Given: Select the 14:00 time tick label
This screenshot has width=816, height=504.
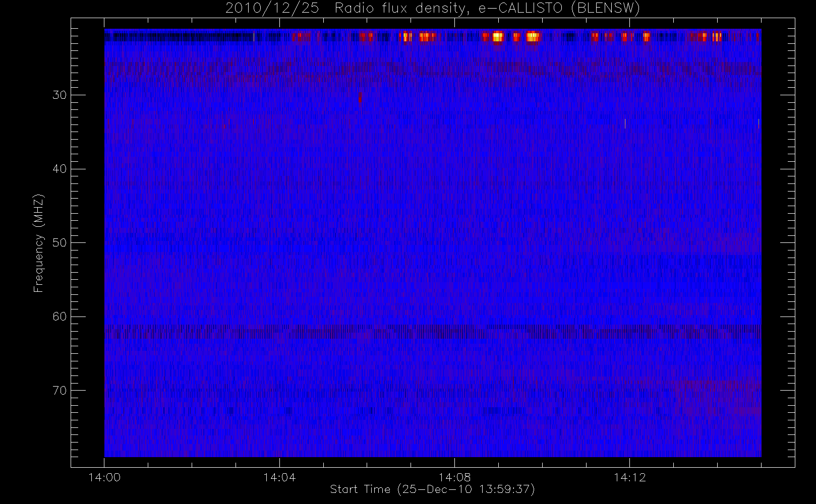Looking at the screenshot, I should pos(104,477).
